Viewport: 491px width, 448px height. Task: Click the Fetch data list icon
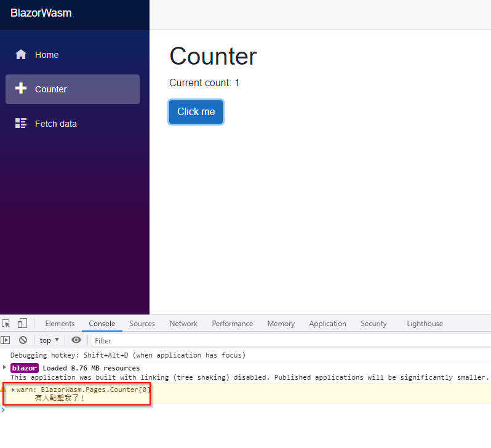pyautogui.click(x=21, y=123)
